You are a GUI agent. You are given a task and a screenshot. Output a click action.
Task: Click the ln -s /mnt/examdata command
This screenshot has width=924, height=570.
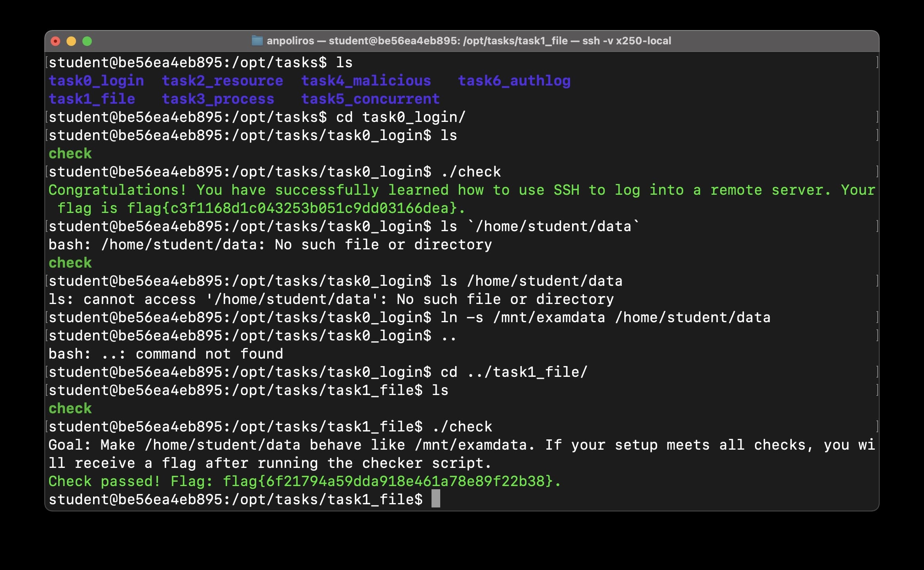click(x=605, y=317)
